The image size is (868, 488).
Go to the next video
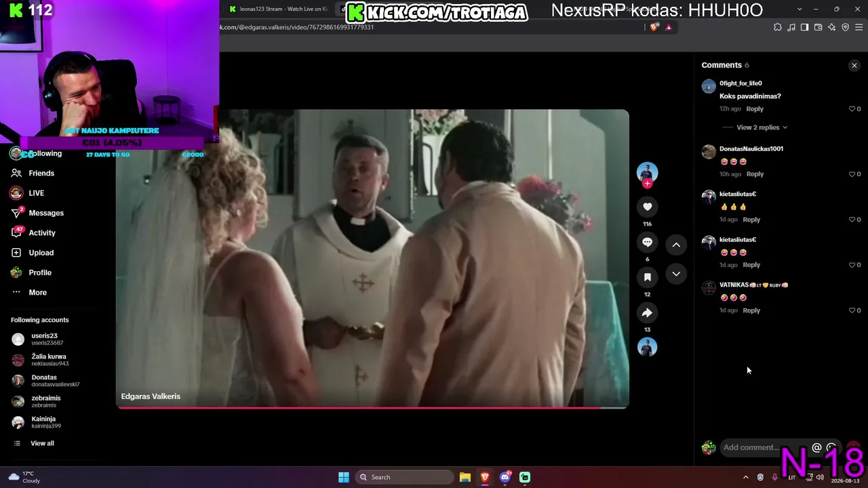click(676, 274)
